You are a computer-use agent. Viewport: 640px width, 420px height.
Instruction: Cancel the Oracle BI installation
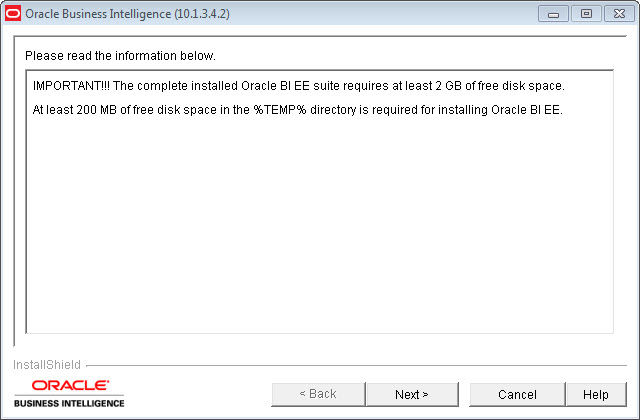click(517, 394)
